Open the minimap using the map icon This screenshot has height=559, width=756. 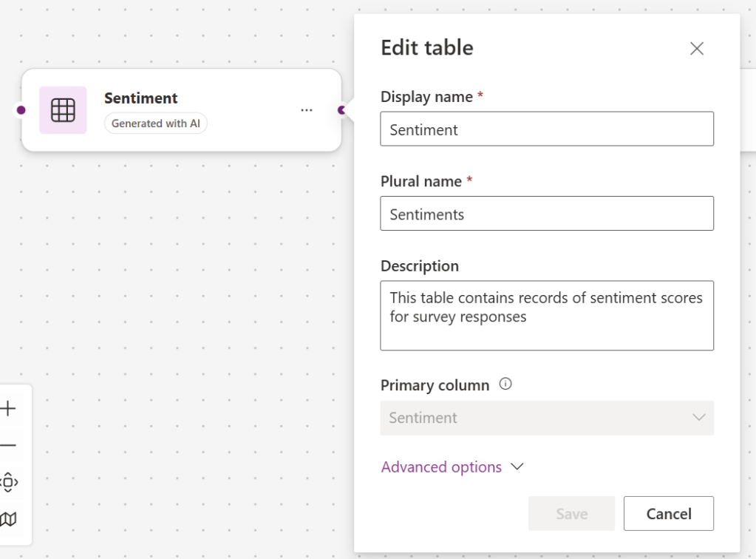coord(10,519)
